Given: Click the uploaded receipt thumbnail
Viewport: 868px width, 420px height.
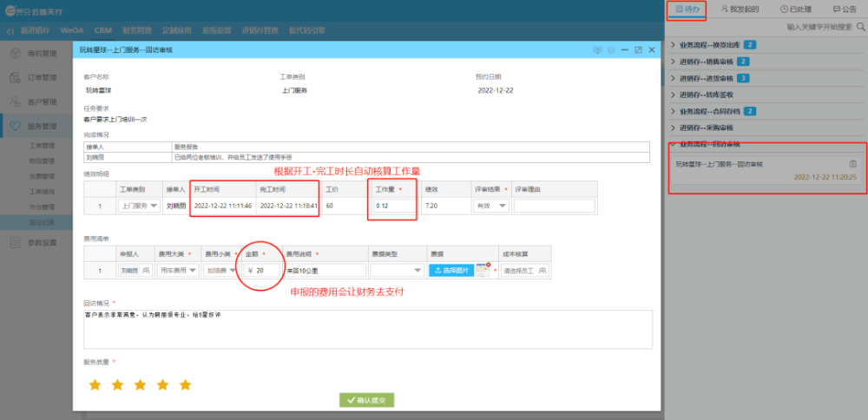Looking at the screenshot, I should tap(483, 271).
